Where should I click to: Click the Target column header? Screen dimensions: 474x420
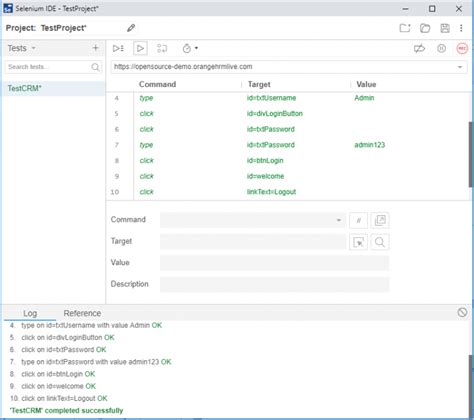pos(259,84)
